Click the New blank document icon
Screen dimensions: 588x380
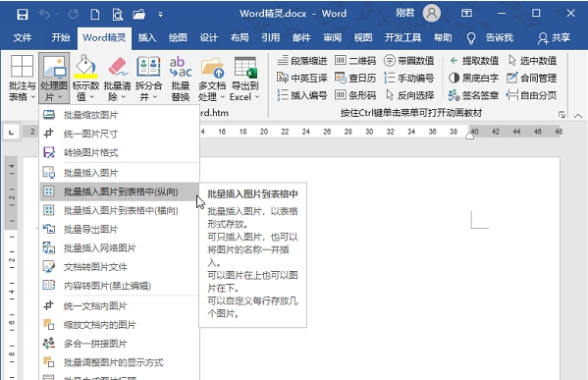coord(95,15)
